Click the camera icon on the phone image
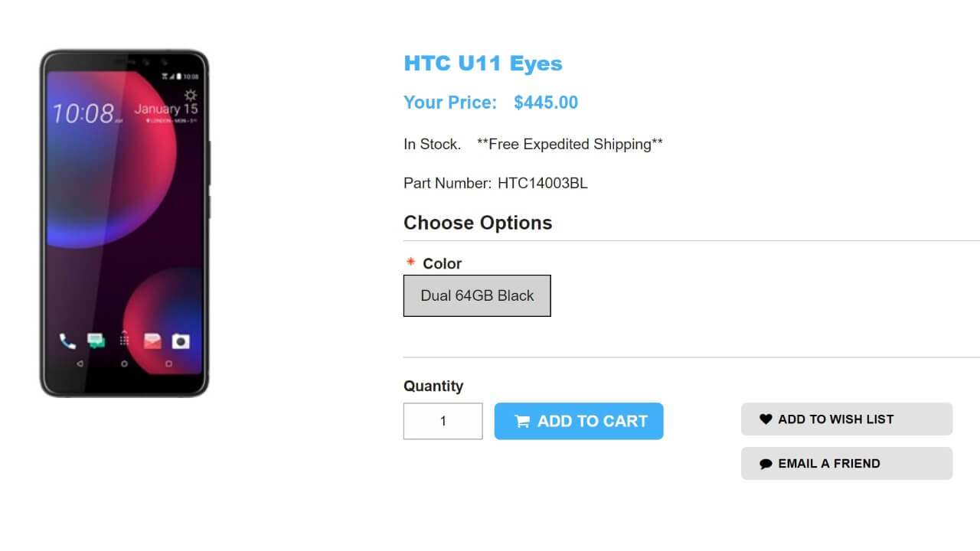 pos(181,341)
